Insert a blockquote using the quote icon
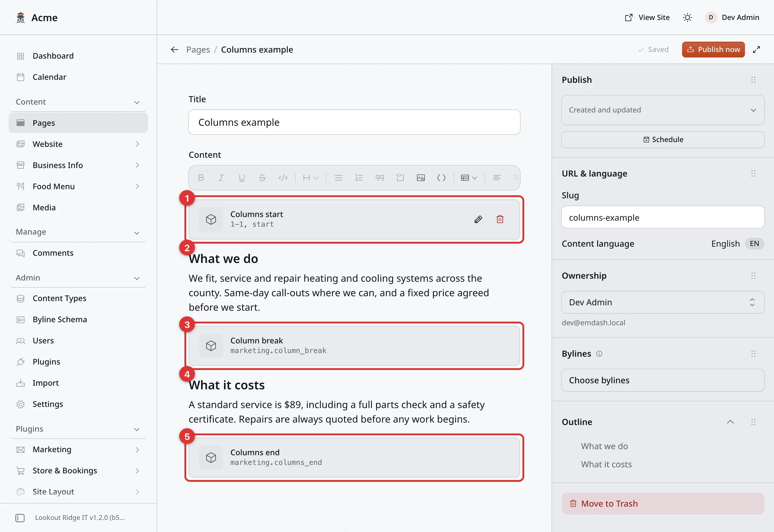The height and width of the screenshot is (532, 774). pos(379,178)
